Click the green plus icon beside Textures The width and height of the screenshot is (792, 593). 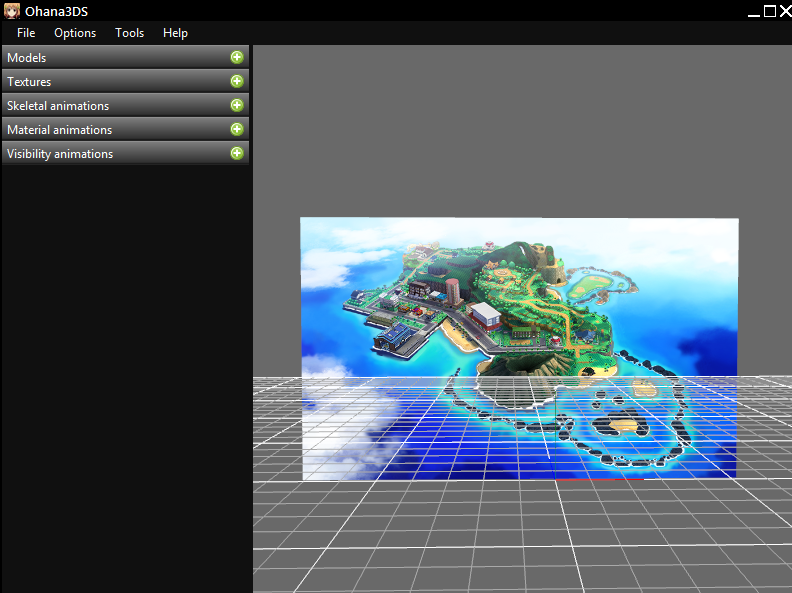coord(237,81)
